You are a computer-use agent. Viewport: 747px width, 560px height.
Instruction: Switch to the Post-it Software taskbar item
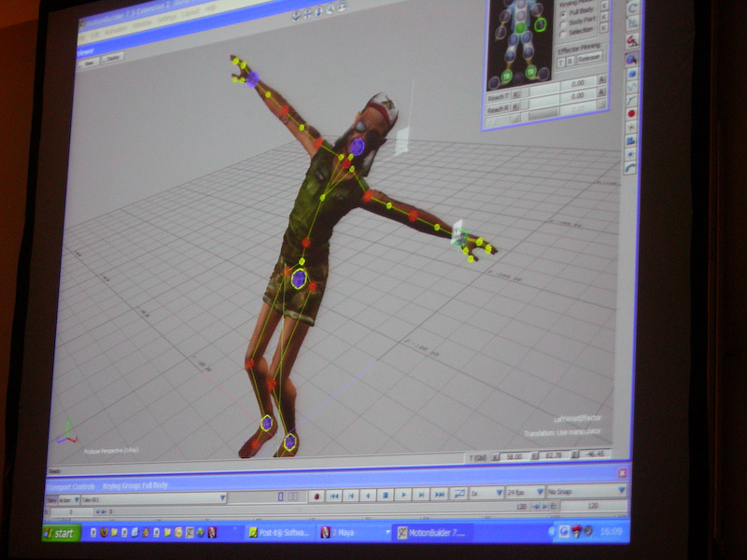point(281,532)
